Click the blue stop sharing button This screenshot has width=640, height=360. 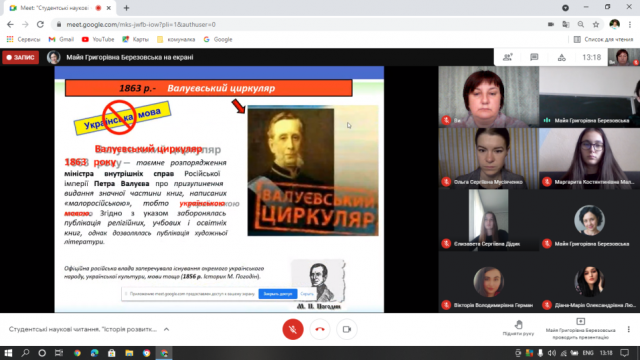pyautogui.click(x=278, y=294)
